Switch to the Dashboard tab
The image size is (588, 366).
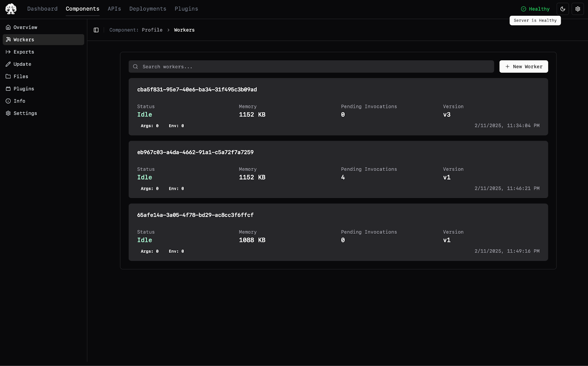(42, 9)
